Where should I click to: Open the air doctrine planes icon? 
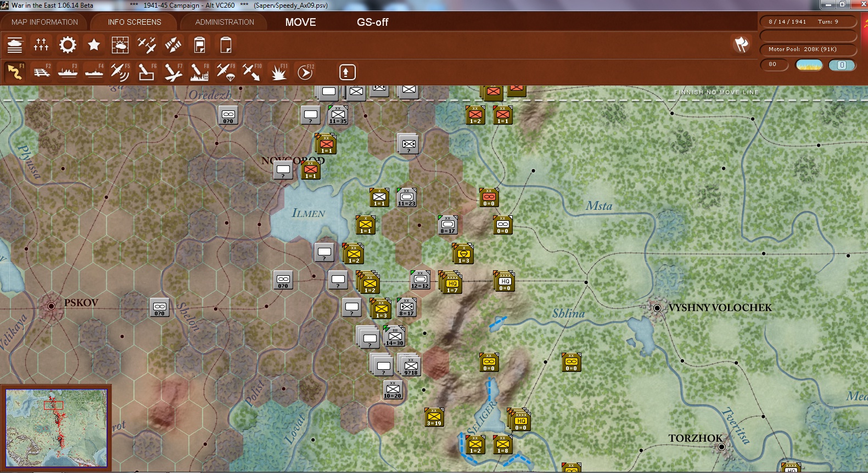click(147, 45)
